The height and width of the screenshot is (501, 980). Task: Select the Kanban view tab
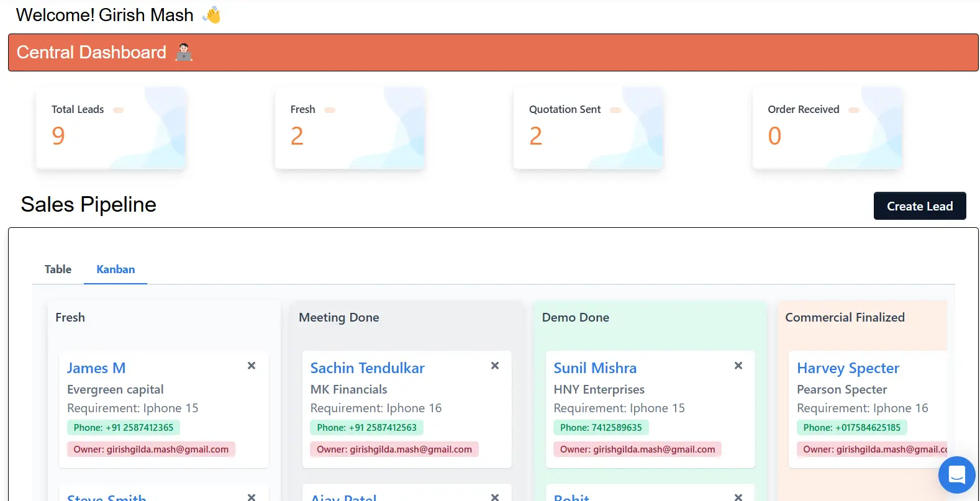click(116, 269)
